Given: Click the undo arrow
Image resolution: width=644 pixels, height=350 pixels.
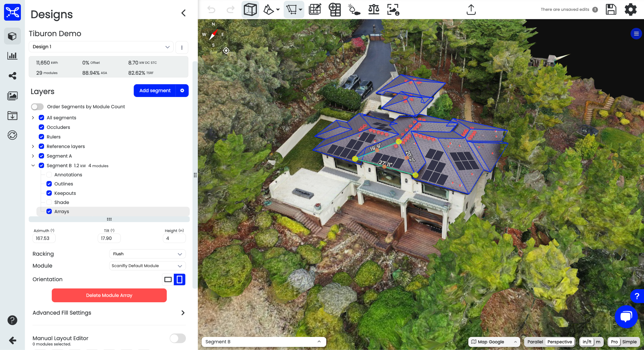Looking at the screenshot, I should 211,10.
